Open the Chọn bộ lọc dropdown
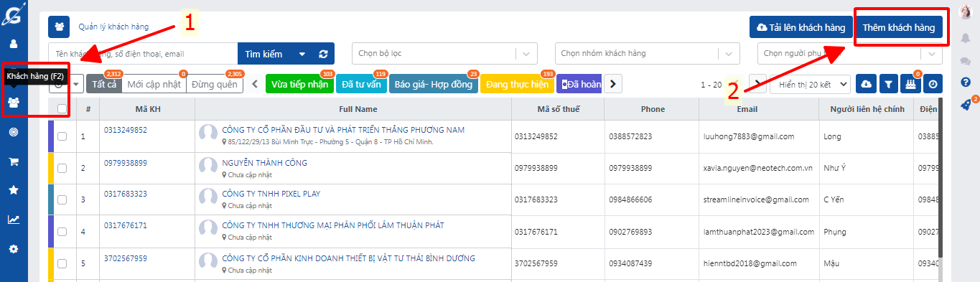 [x=444, y=53]
